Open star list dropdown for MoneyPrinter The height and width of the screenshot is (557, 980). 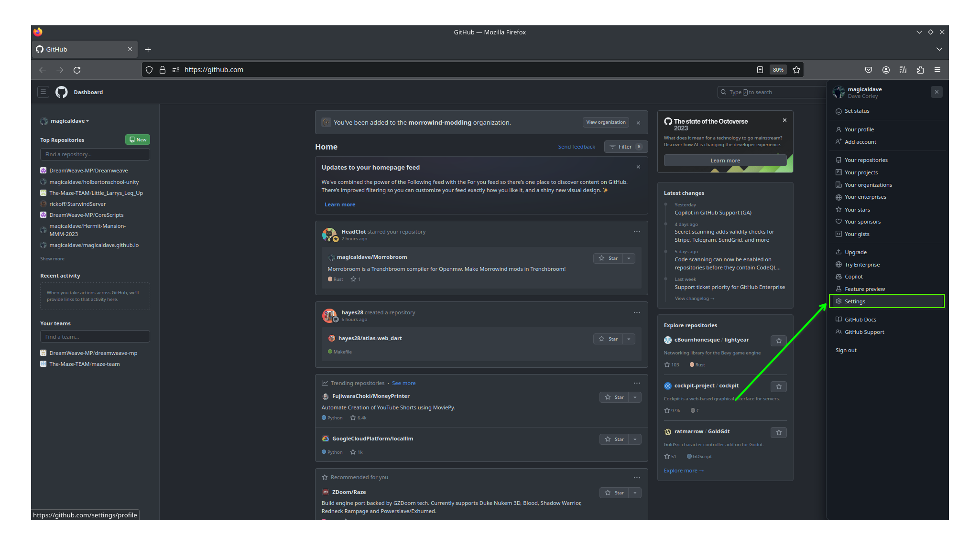click(635, 397)
